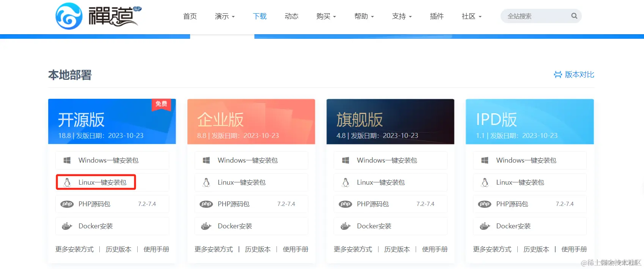
Task: Open the 动态 navigation item
Action: 292,16
